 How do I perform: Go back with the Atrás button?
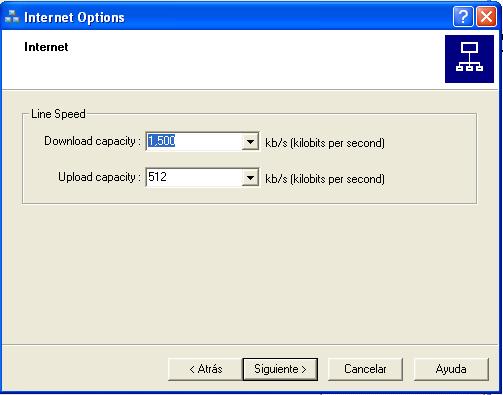(x=205, y=369)
